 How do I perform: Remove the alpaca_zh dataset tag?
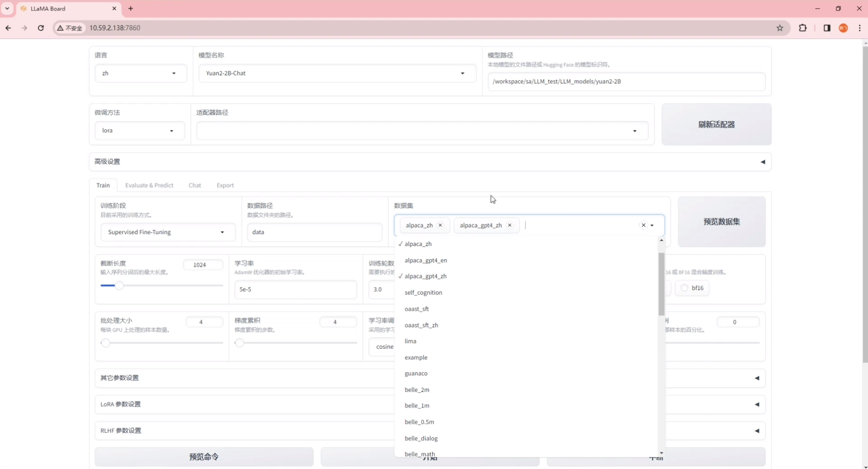[x=440, y=225]
